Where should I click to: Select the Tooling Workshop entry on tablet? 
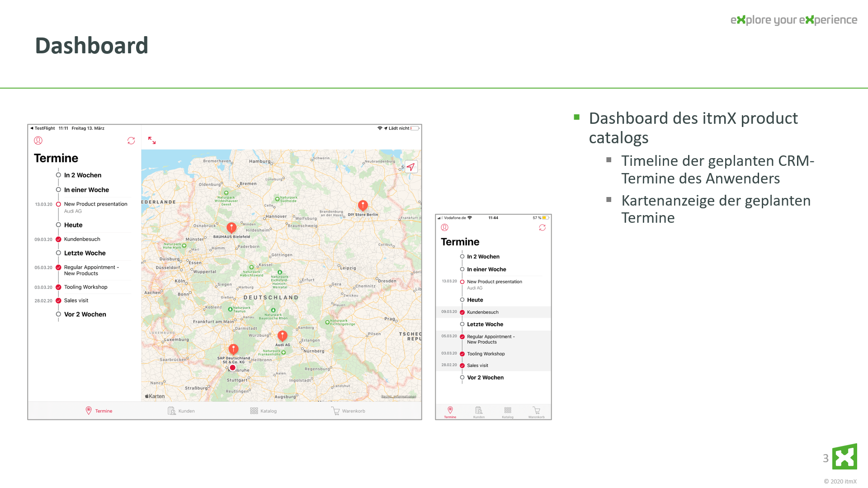[85, 287]
